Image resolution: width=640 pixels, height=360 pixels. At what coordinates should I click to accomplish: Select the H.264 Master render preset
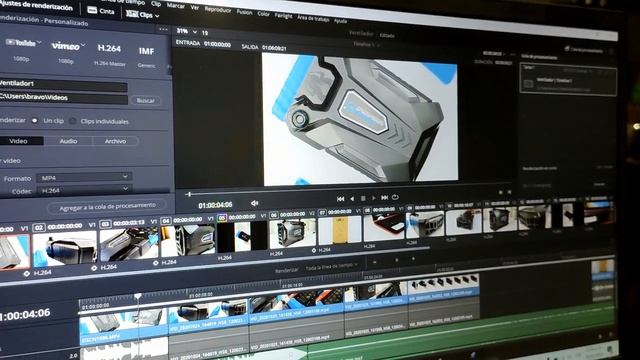pos(109,55)
